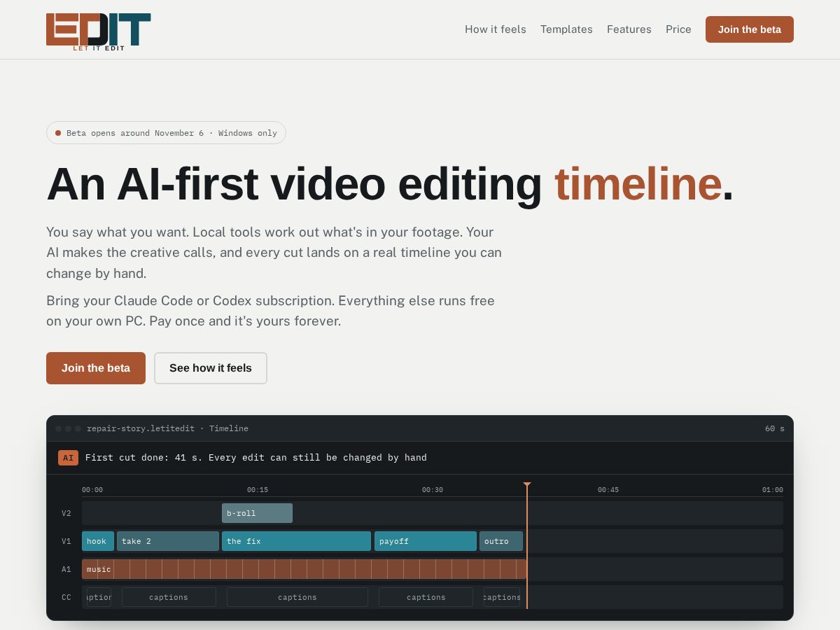Click the 00:00 ruler mark
The height and width of the screenshot is (630, 840).
[x=92, y=490]
